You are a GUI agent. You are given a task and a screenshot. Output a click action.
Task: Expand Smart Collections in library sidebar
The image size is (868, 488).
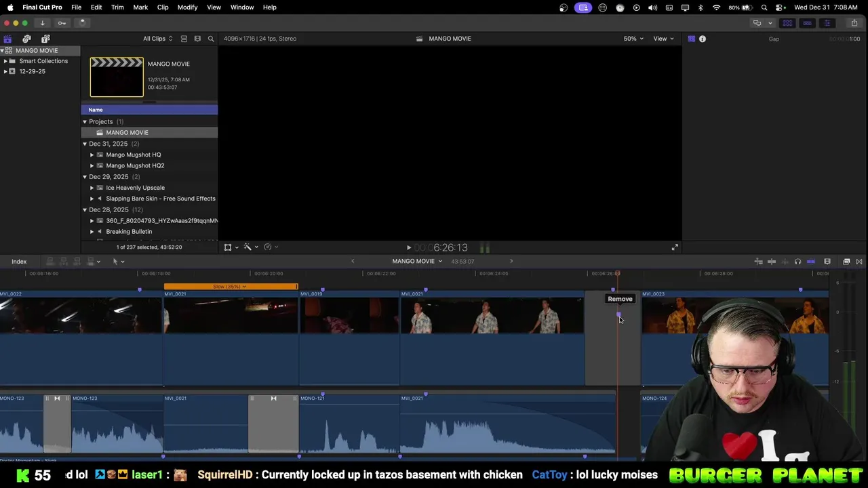point(5,61)
